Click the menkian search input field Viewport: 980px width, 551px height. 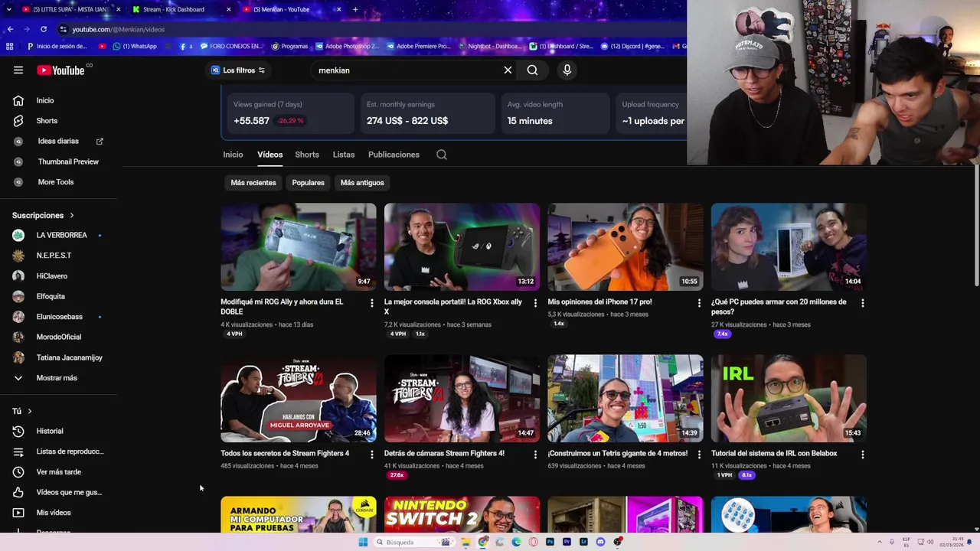point(406,70)
